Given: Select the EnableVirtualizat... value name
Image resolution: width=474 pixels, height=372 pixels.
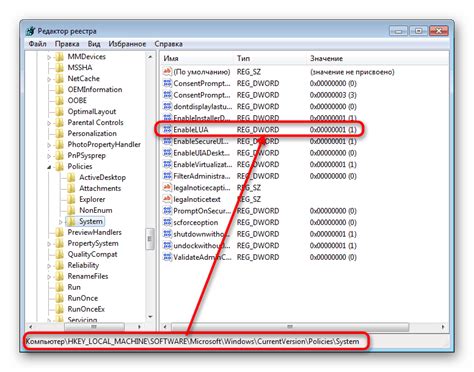Looking at the screenshot, I should click(x=202, y=165).
